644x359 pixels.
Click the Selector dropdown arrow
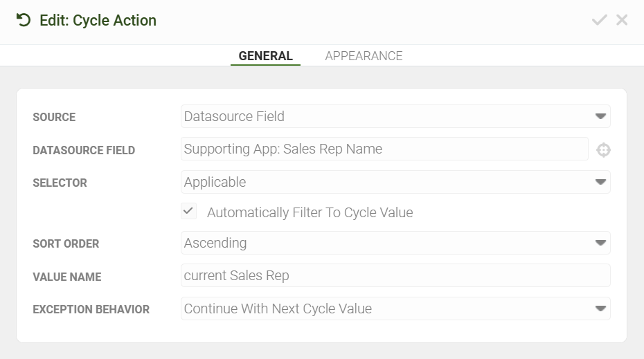pyautogui.click(x=600, y=183)
